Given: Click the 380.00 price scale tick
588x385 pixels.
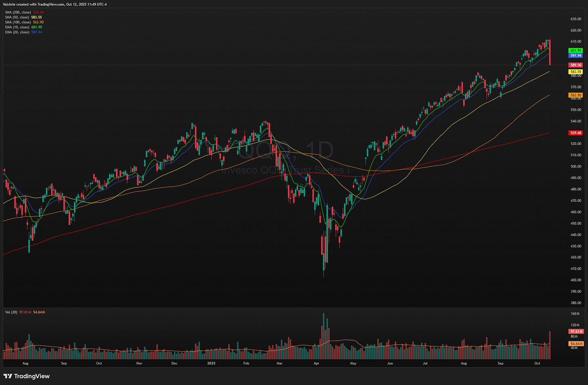Looking at the screenshot, I should 576,303.
